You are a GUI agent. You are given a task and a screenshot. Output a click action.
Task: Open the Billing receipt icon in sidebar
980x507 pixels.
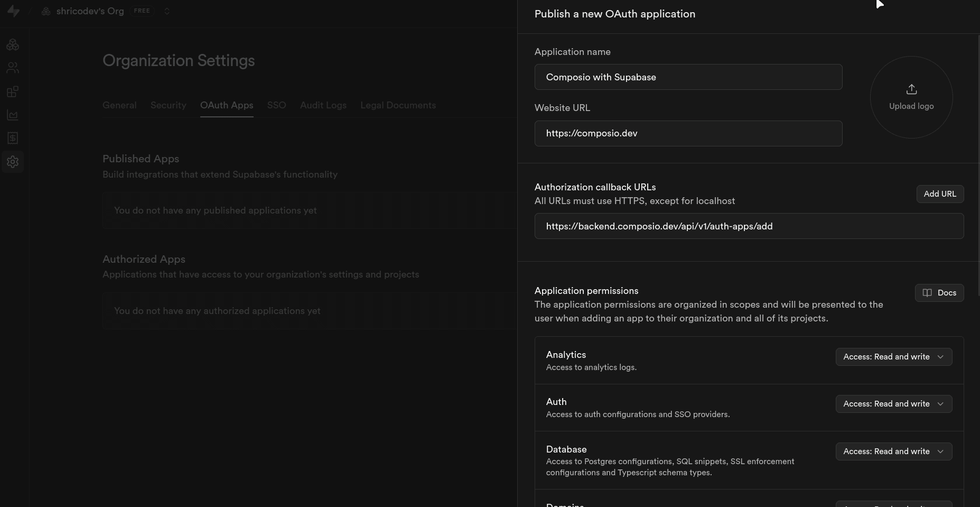coord(13,138)
